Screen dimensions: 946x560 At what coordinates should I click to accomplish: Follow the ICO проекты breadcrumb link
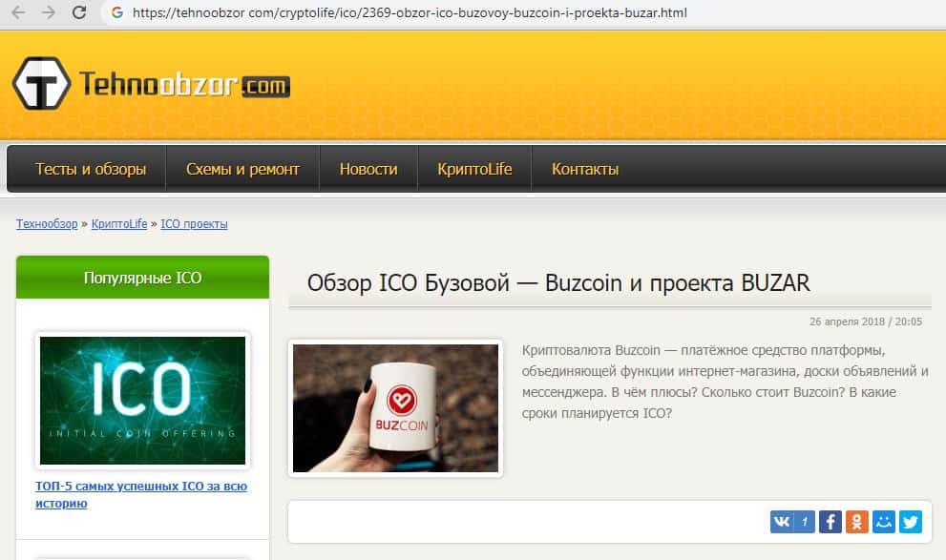click(195, 223)
